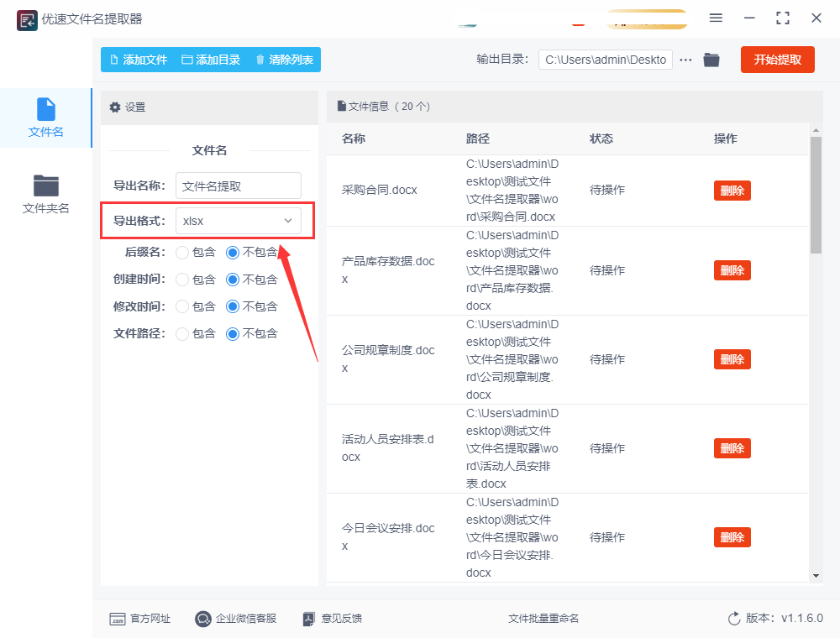The image size is (840, 638).
Task: Click scrollbar down arrow in file list
Action: pos(816,575)
